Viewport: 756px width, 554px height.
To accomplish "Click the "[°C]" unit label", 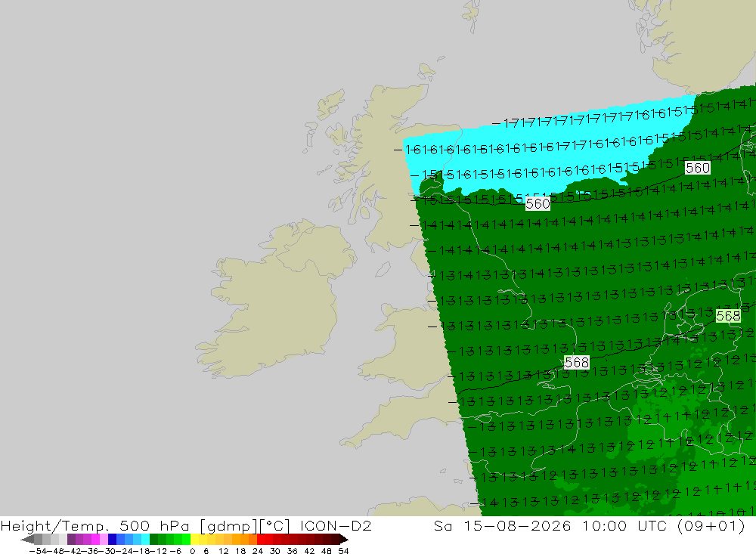I will [x=275, y=526].
